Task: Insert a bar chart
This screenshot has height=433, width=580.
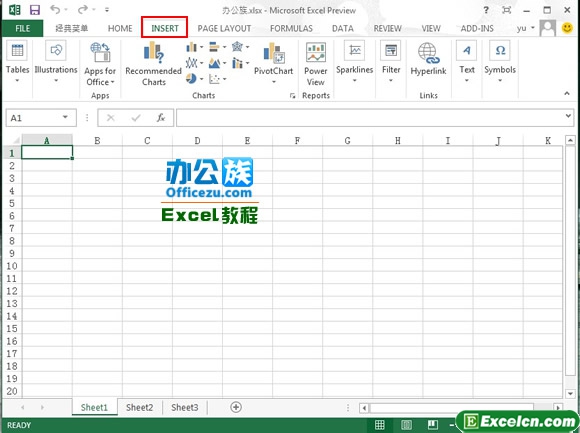Action: [215, 47]
